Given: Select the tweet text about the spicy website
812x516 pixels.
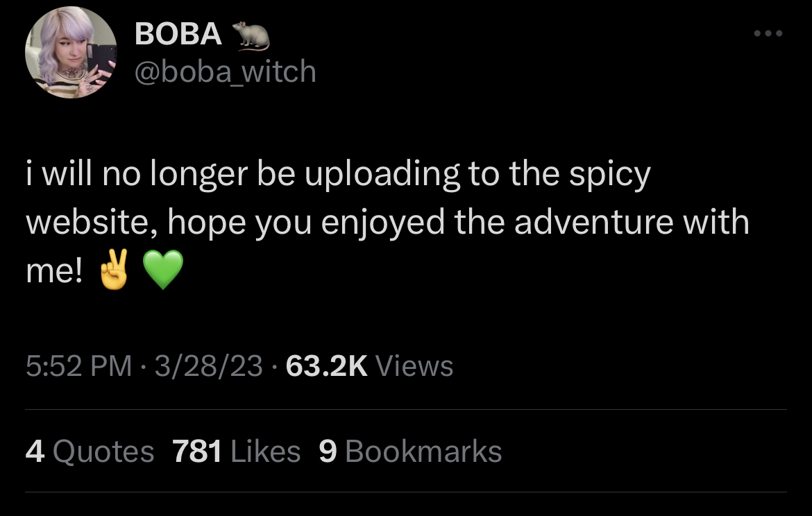Looking at the screenshot, I should 387,221.
